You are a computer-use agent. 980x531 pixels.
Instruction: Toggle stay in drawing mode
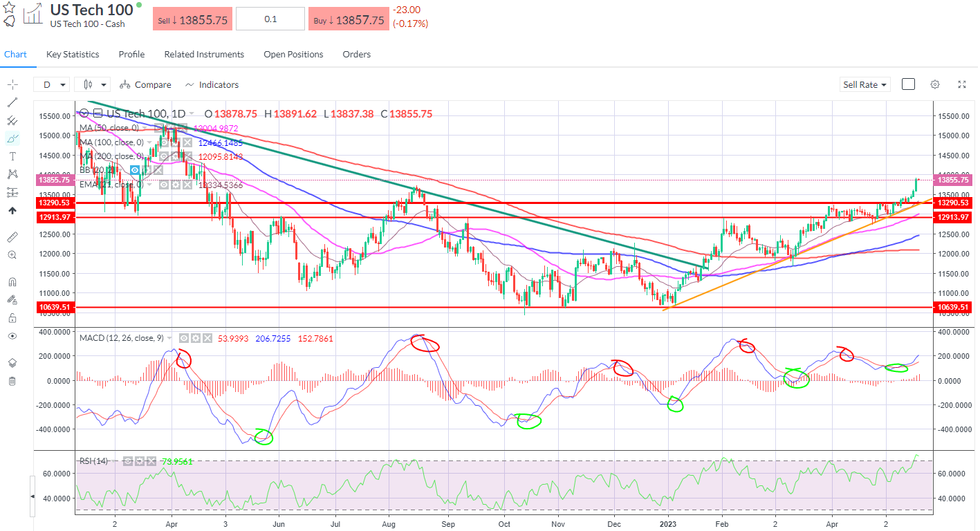pyautogui.click(x=12, y=300)
